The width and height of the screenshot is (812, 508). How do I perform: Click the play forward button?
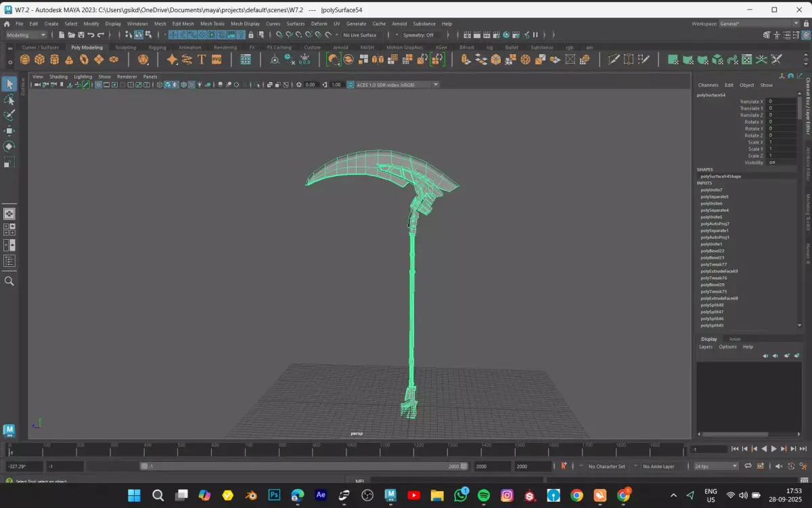[774, 449]
